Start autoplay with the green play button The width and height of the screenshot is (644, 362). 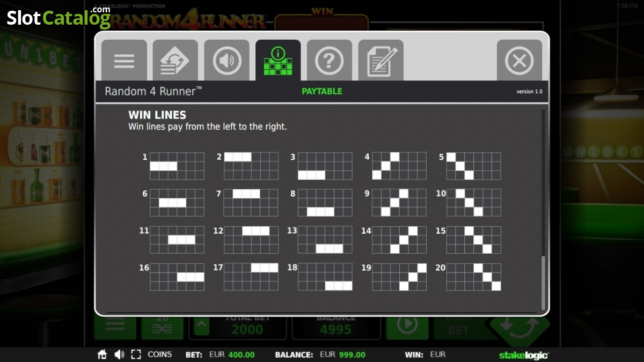coord(407,327)
